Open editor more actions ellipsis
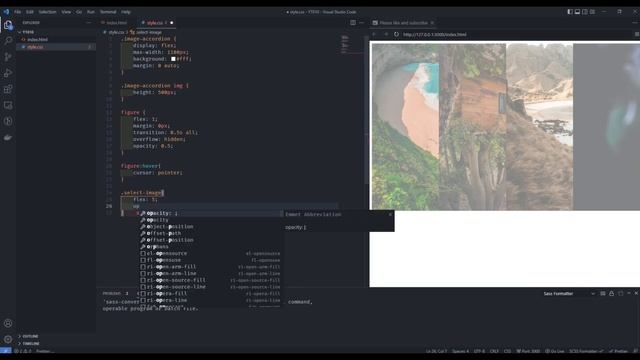The height and width of the screenshot is (360, 640). click(361, 23)
